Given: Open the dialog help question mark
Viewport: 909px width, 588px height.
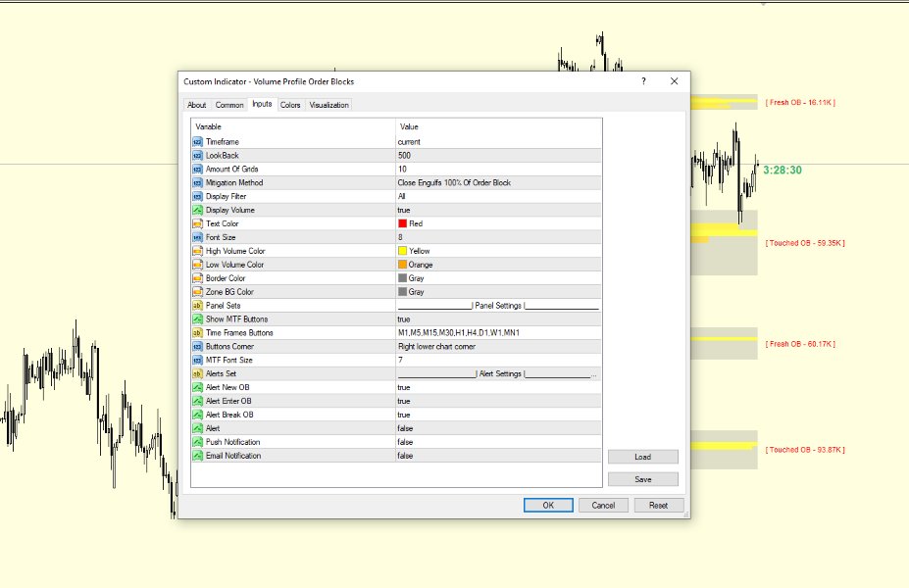Looking at the screenshot, I should click(643, 81).
